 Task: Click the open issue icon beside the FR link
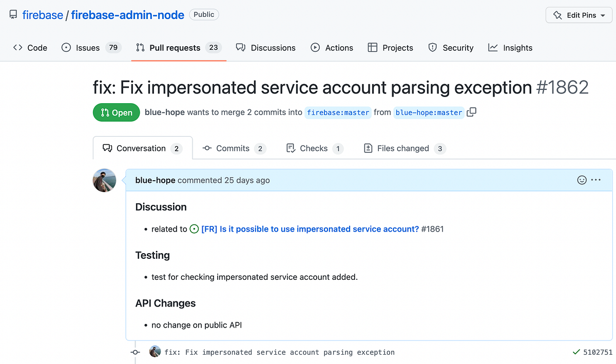194,229
